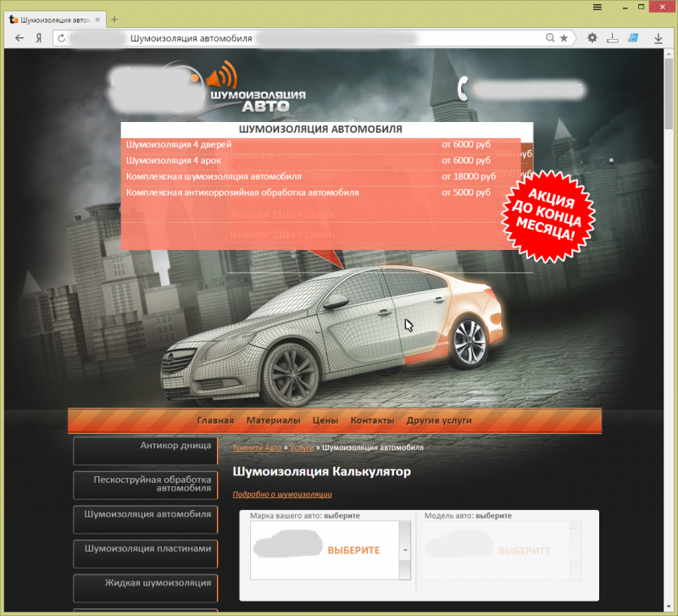Open browser settings gear icon

[592, 38]
